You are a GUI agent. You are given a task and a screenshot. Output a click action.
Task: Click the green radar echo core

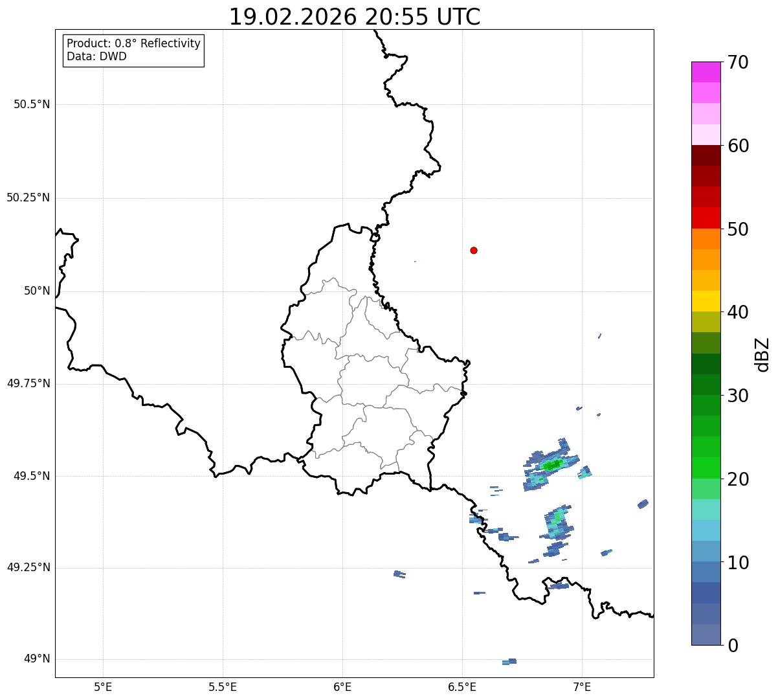(x=552, y=465)
